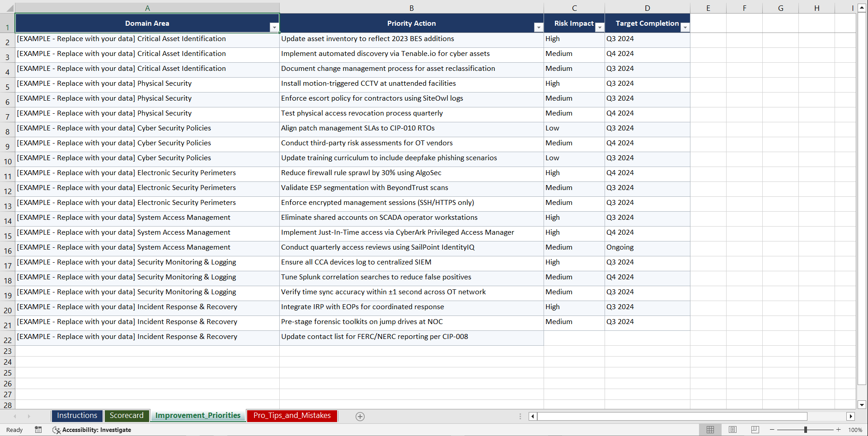Open the Risk Impact filter dropdown
868x436 pixels.
(600, 28)
